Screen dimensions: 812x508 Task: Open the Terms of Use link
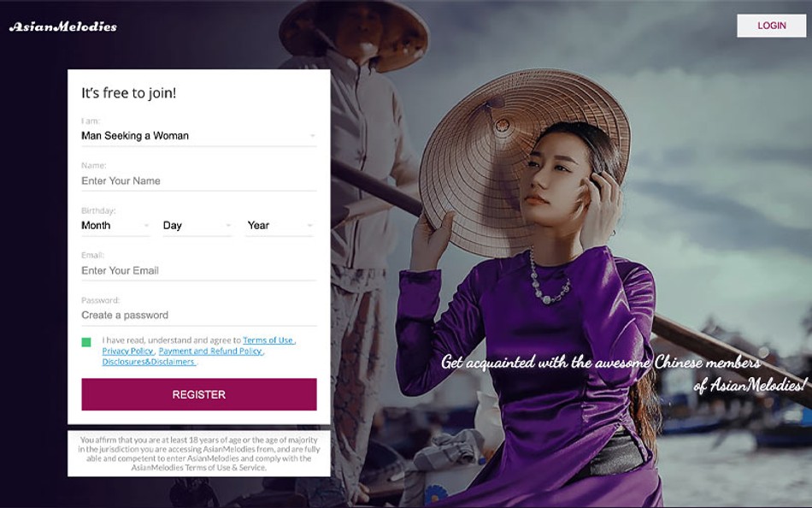268,340
